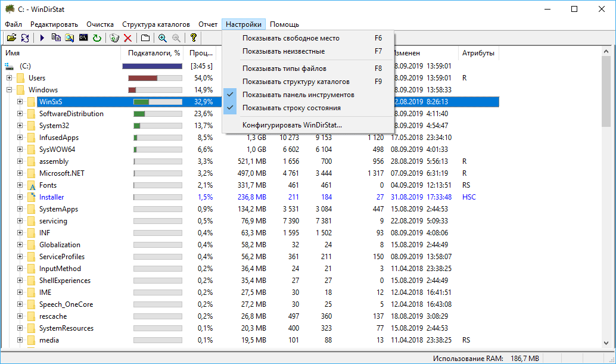Click the folder icon next to SoftwareDistribution

tap(32, 113)
